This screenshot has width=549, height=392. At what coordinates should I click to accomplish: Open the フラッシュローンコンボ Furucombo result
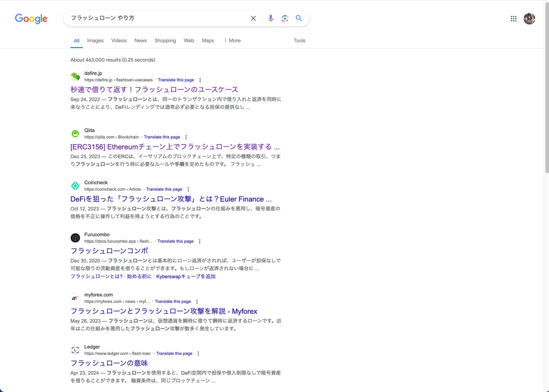click(x=109, y=251)
